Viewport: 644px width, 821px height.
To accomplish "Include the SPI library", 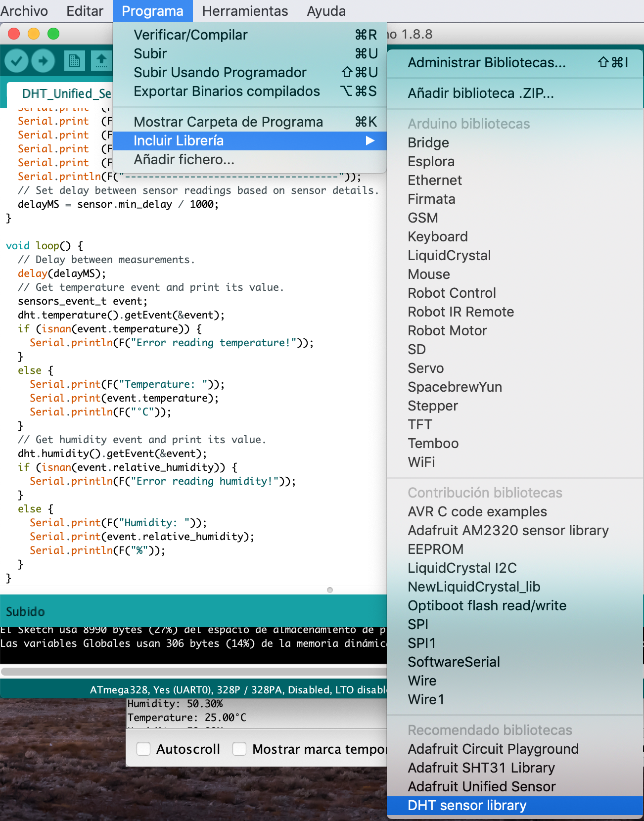I will [515, 625].
